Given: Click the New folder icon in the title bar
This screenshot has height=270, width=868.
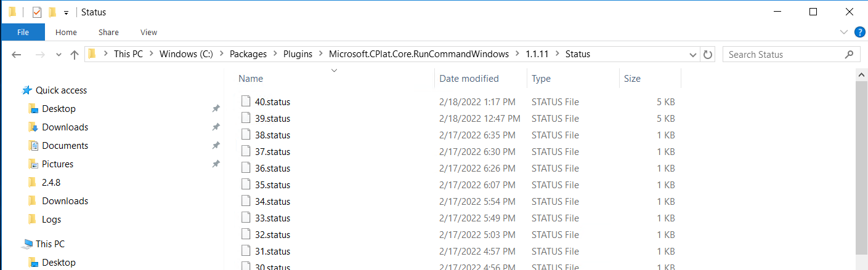Looking at the screenshot, I should (x=52, y=12).
